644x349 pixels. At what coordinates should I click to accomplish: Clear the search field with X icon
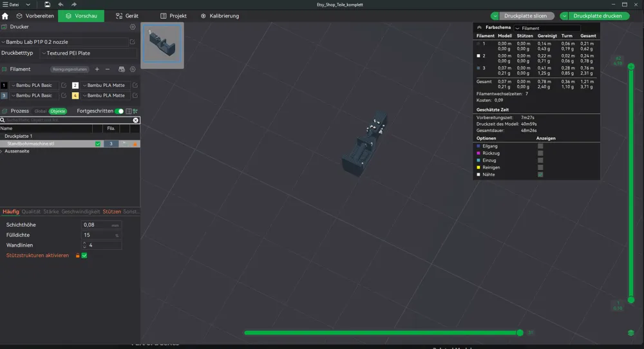point(135,120)
